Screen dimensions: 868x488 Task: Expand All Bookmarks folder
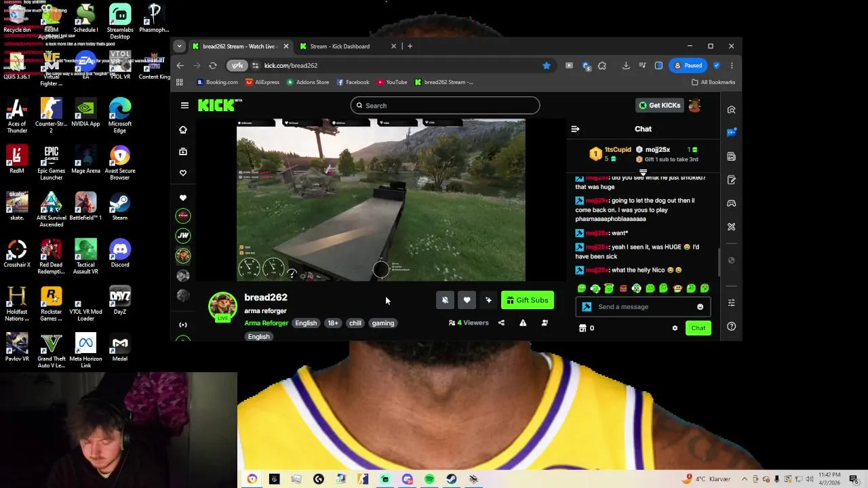713,82
